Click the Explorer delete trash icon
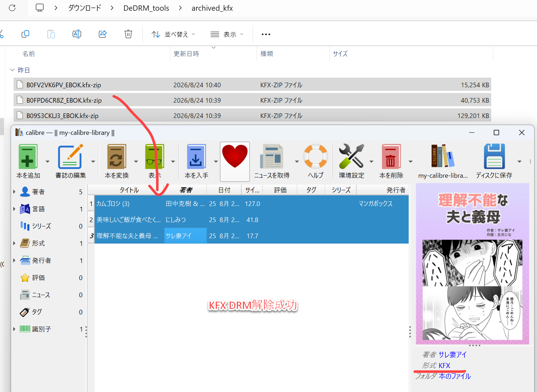The height and width of the screenshot is (392, 537). (x=128, y=34)
